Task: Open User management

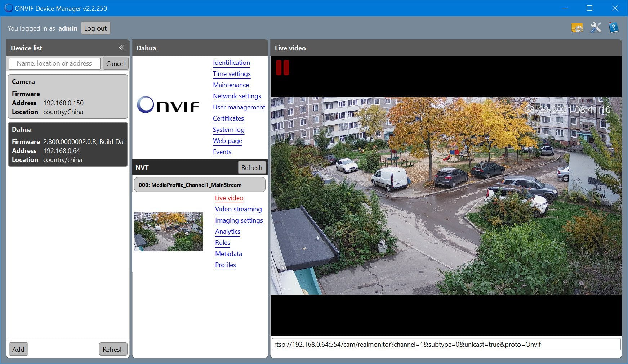Action: [239, 107]
